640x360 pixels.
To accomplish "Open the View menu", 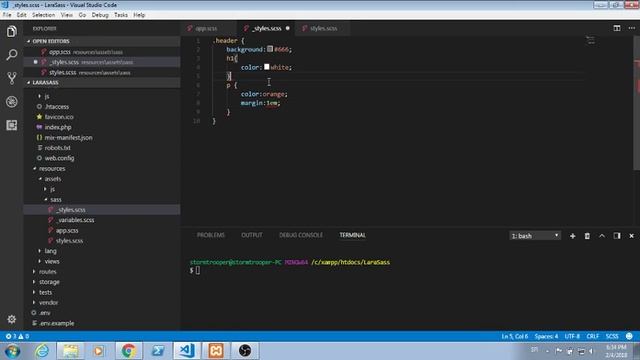I will pyautogui.click(x=67, y=15).
